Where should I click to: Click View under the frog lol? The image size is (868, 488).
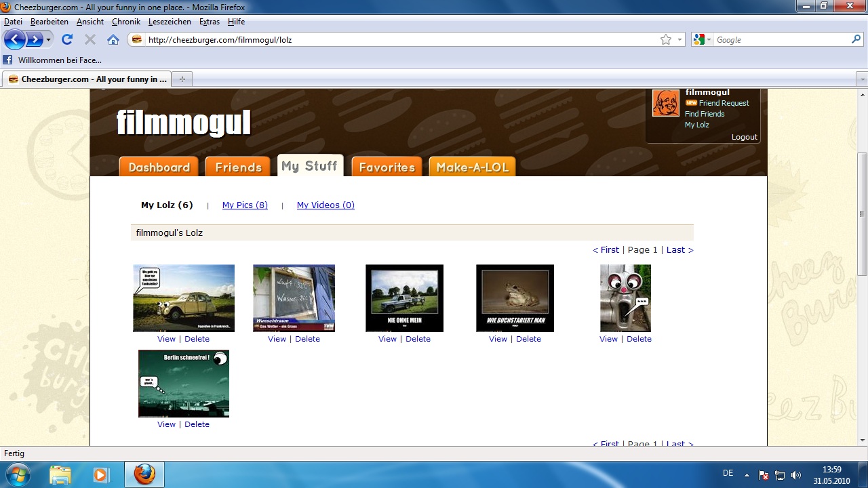pos(498,339)
